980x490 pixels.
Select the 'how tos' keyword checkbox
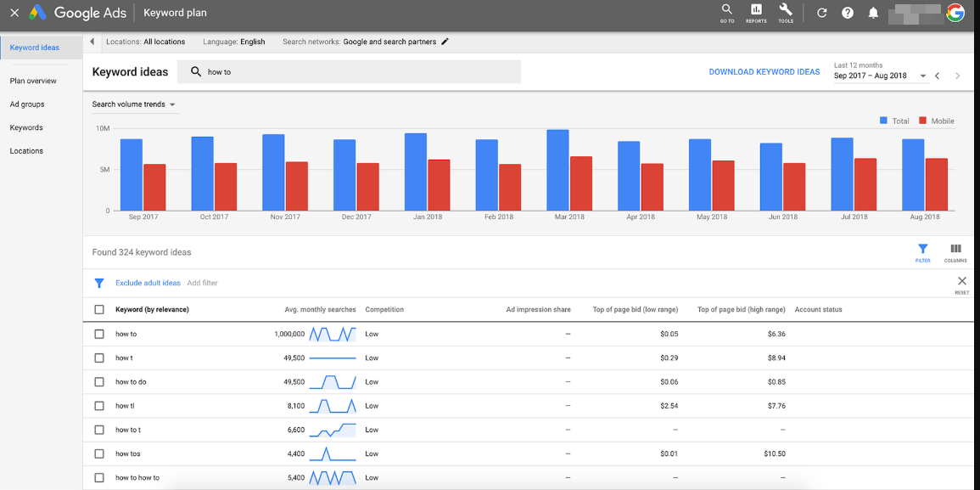click(99, 453)
